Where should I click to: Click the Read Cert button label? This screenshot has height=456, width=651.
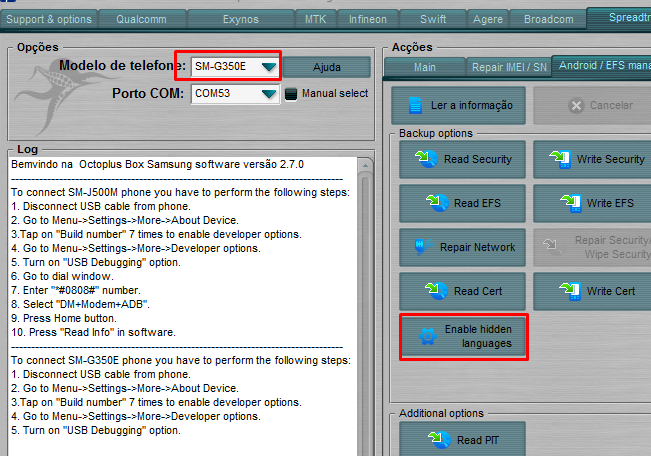[x=478, y=291]
